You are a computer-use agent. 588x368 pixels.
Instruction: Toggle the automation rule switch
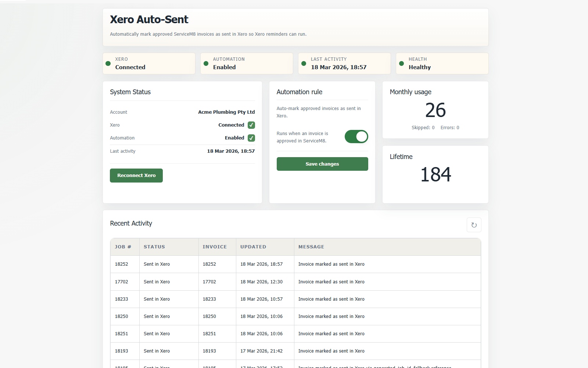(x=356, y=137)
